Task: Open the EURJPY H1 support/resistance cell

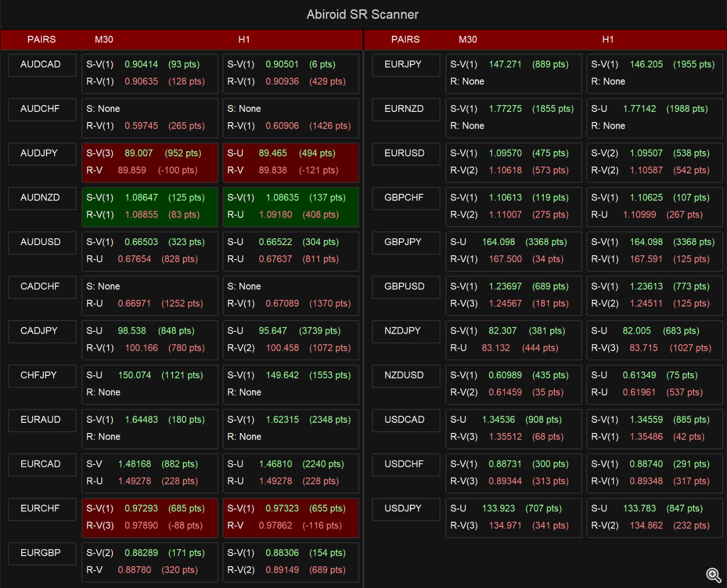Action: (654, 74)
